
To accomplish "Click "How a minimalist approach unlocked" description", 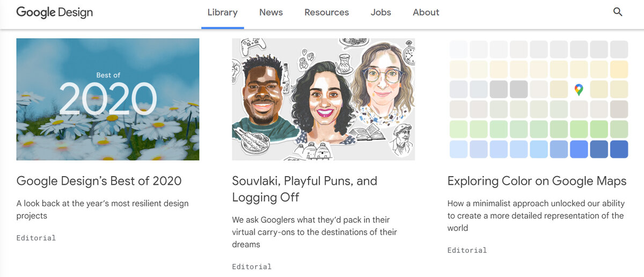I will [536, 215].
